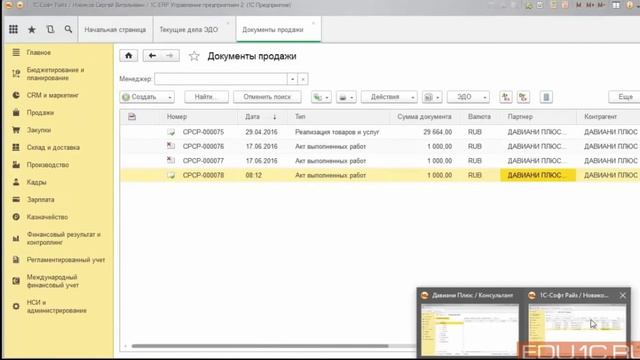Close the 1С-Софт Райз preview thumbnail
This screenshot has height=360, width=640.
[x=622, y=295]
